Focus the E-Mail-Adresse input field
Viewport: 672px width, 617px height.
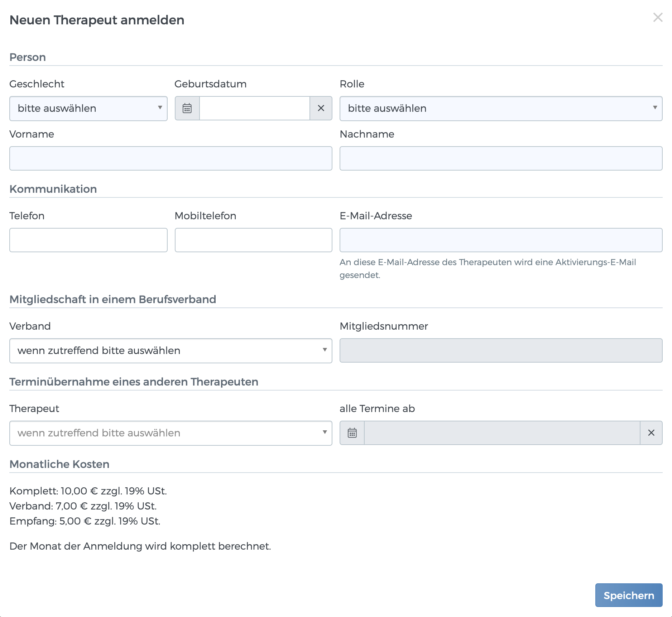pos(501,240)
